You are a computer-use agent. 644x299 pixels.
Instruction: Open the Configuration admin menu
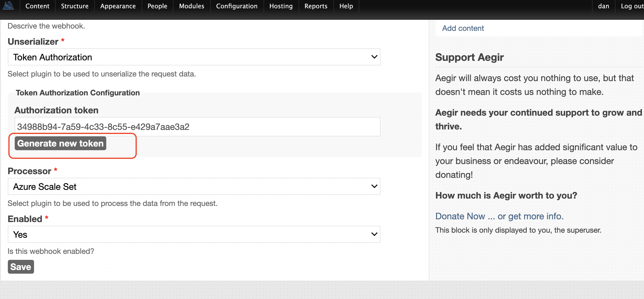[x=237, y=6]
